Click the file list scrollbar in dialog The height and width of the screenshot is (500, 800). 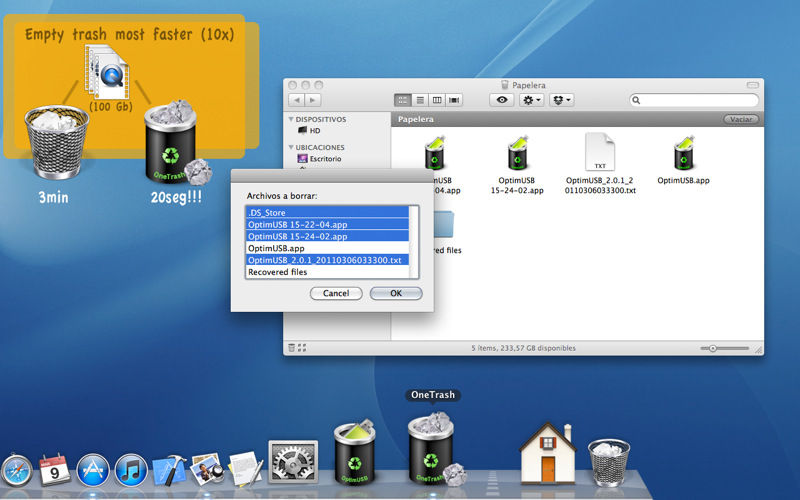(x=414, y=242)
